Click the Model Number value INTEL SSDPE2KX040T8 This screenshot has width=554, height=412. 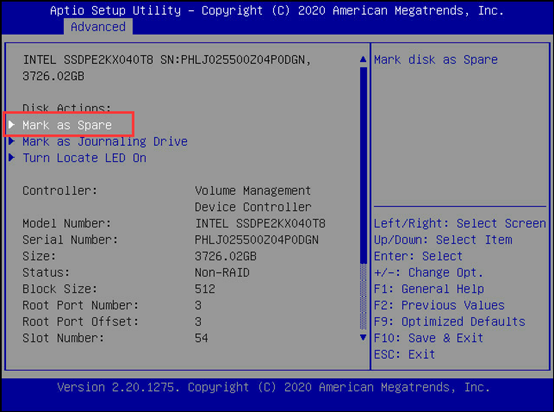260,224
